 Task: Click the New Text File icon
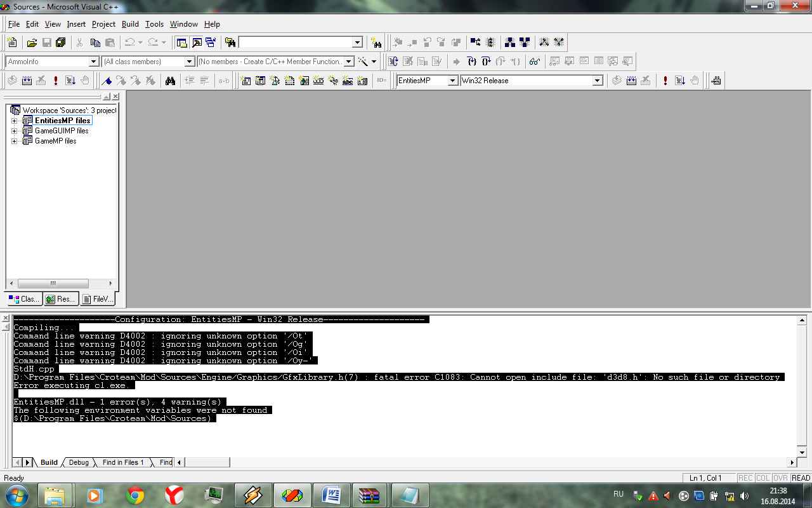(x=12, y=43)
